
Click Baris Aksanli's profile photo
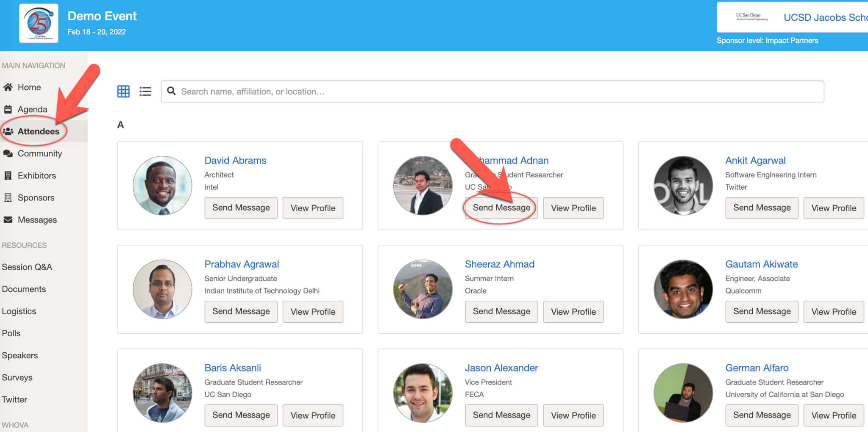pyautogui.click(x=162, y=393)
